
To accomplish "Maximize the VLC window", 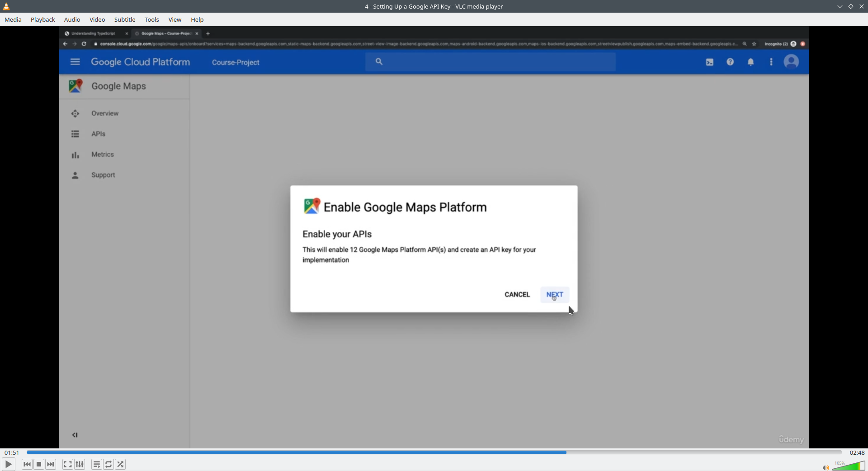I will coord(850,6).
